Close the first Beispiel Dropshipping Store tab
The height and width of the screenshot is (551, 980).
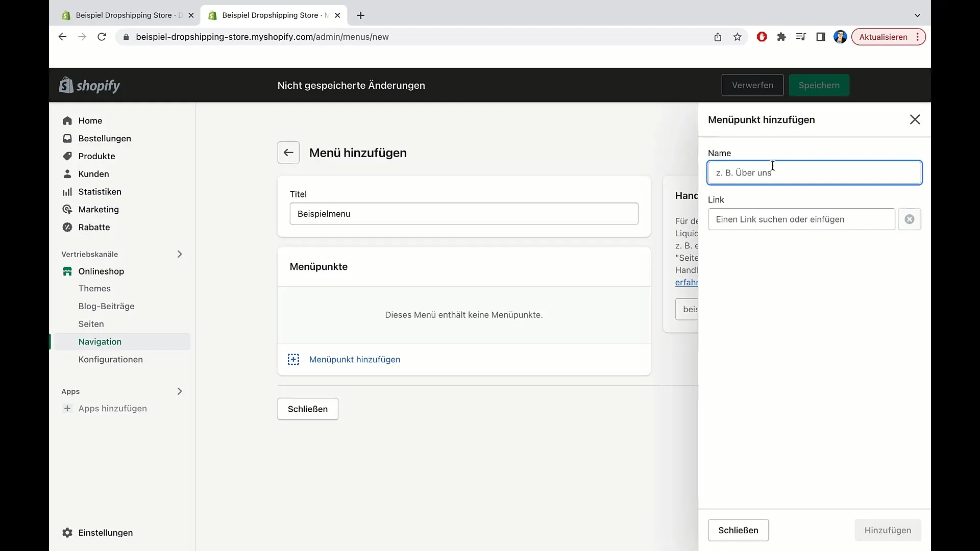tap(191, 15)
